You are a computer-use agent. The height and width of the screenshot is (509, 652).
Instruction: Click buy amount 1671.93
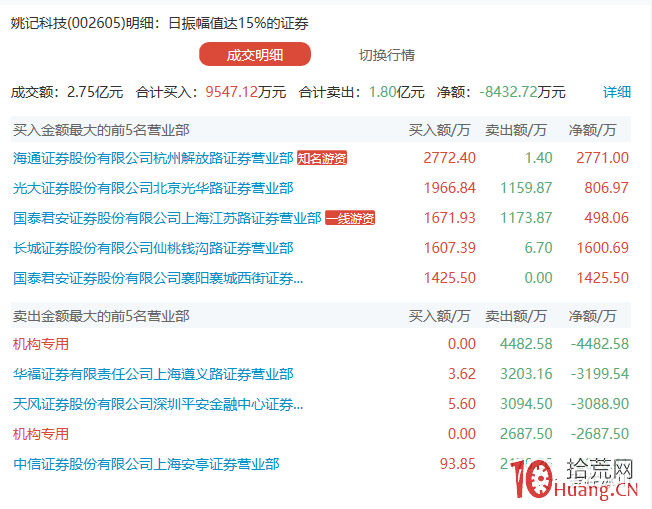pos(449,218)
